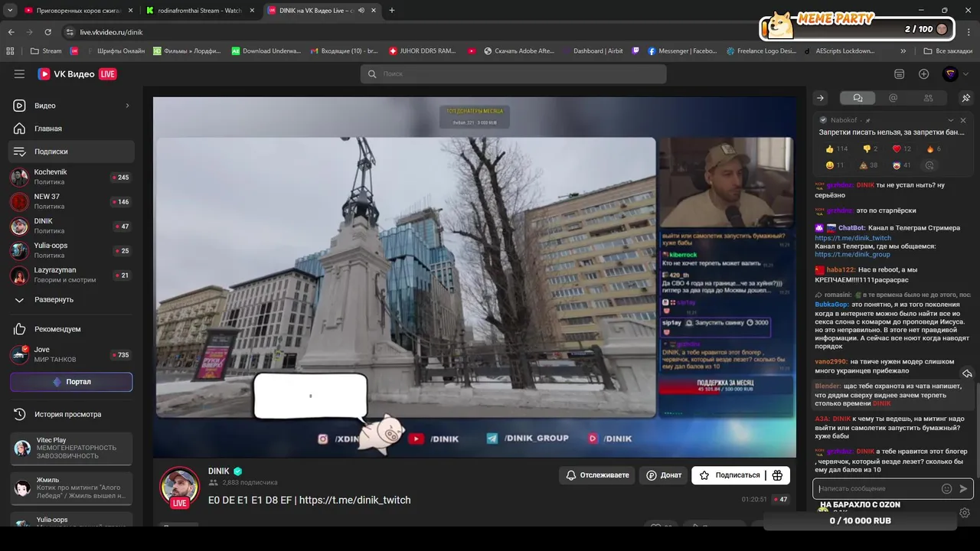Open stream title t.me/dinik_twitch link

click(354, 500)
